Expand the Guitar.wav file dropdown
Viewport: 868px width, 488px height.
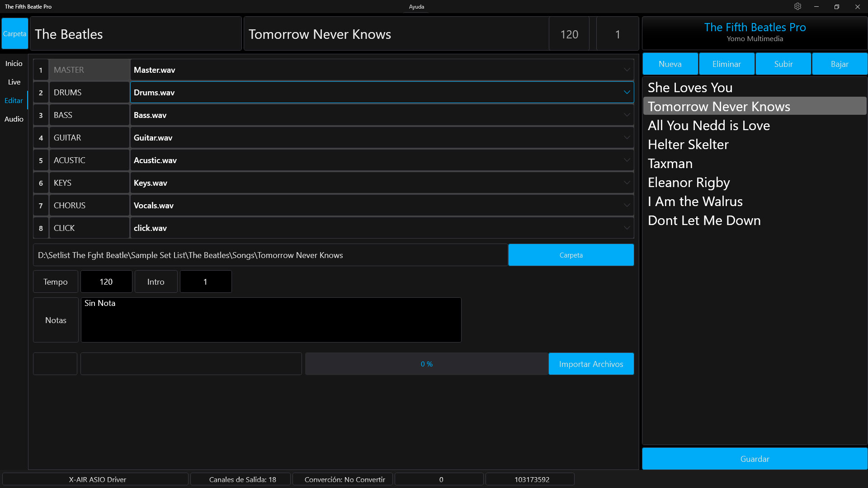pyautogui.click(x=627, y=137)
